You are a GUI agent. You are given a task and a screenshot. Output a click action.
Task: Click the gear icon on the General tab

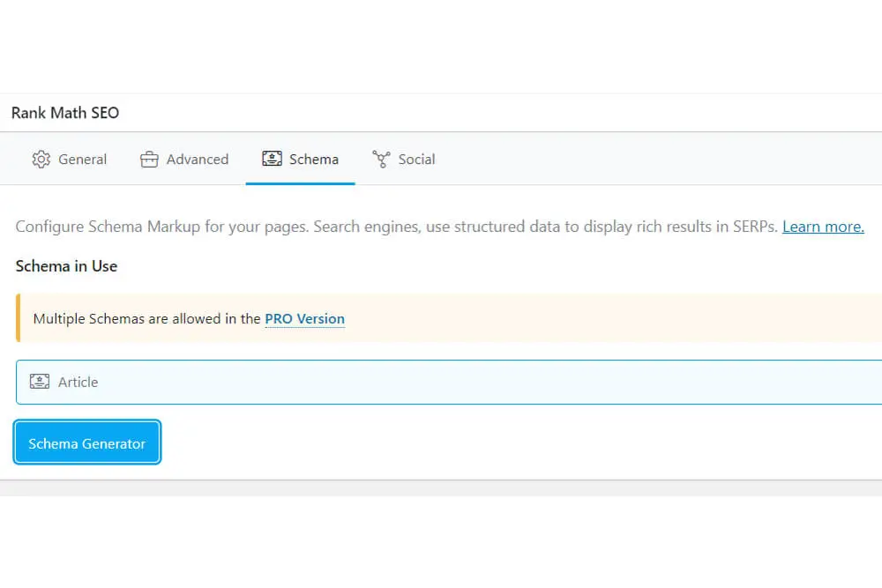pyautogui.click(x=41, y=159)
